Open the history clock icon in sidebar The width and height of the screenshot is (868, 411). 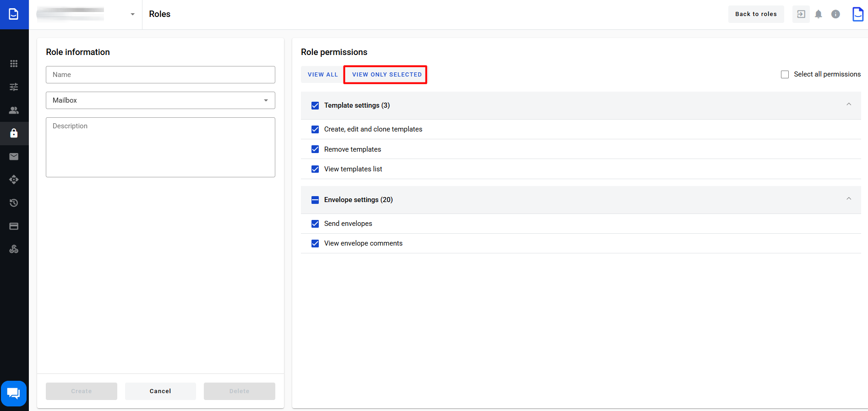pos(14,203)
